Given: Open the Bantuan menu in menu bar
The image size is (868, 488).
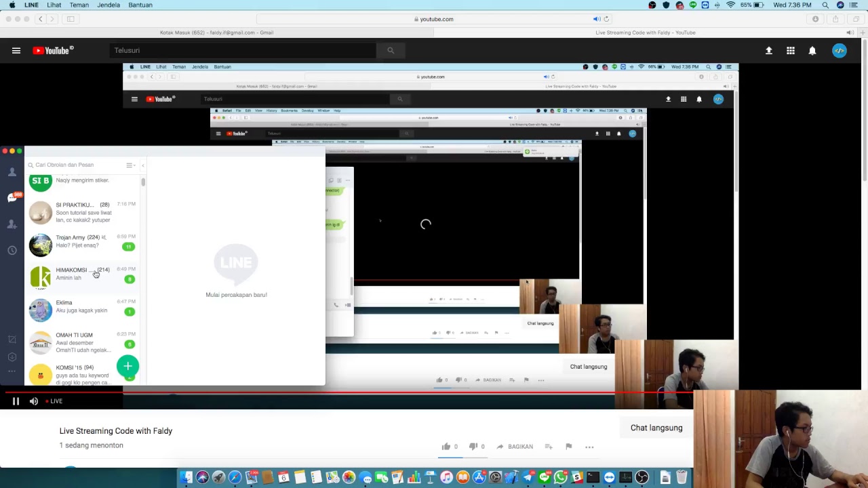Looking at the screenshot, I should (140, 5).
